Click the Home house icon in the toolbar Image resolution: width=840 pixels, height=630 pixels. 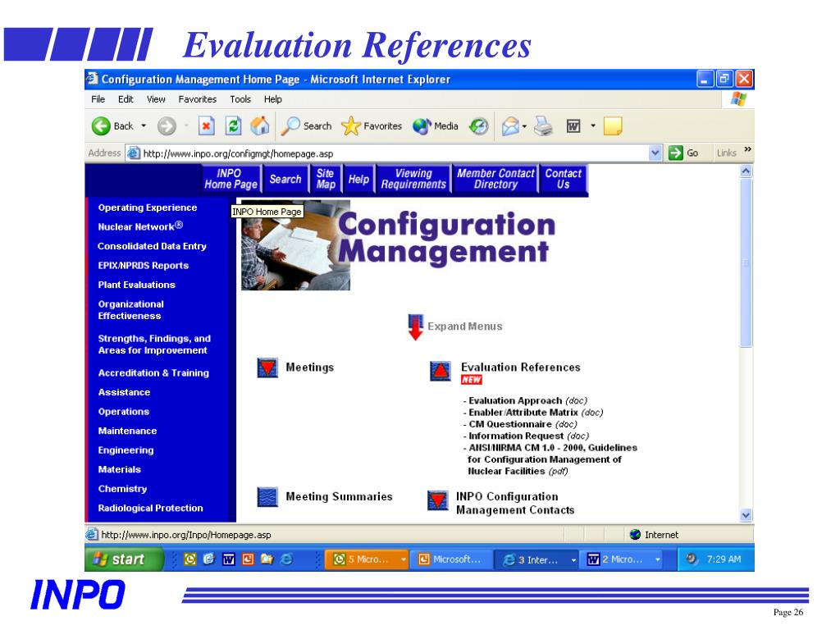[x=260, y=126]
